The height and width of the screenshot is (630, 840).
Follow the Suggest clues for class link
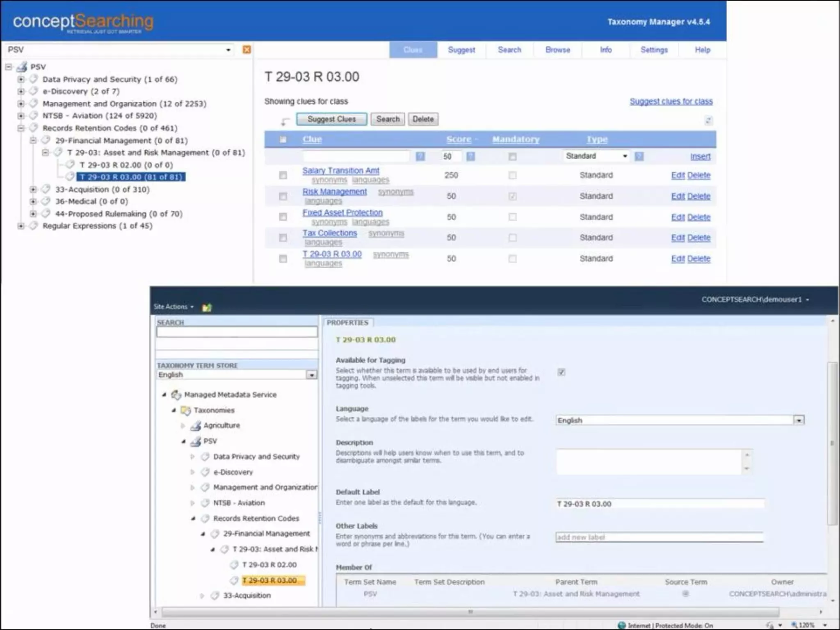[x=671, y=101]
